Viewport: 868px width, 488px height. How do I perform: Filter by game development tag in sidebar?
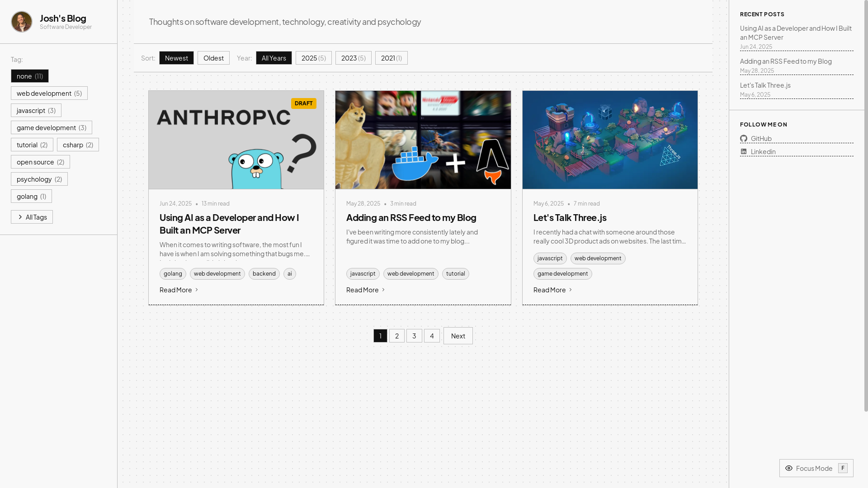52,127
